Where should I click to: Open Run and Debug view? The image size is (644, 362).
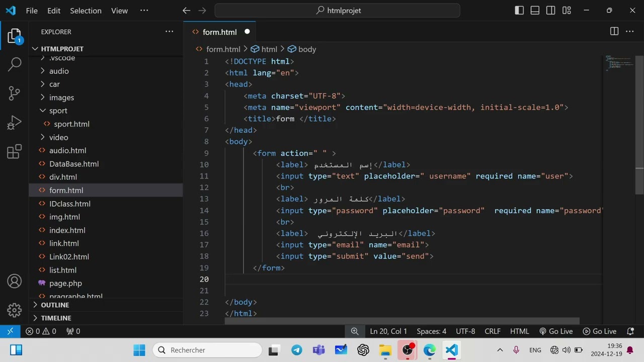(x=15, y=122)
